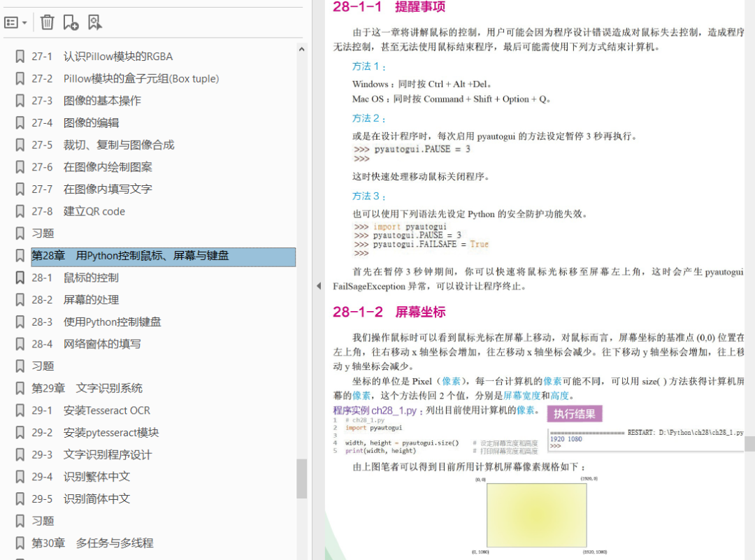Click the bookmark icon beside 27-3 图像的基本操作
The height and width of the screenshot is (560, 755).
(x=20, y=101)
